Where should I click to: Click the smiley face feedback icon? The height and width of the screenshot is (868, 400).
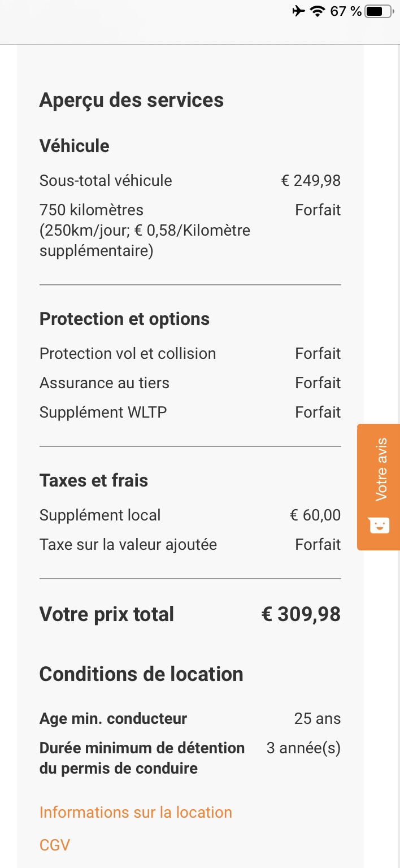pos(379,525)
